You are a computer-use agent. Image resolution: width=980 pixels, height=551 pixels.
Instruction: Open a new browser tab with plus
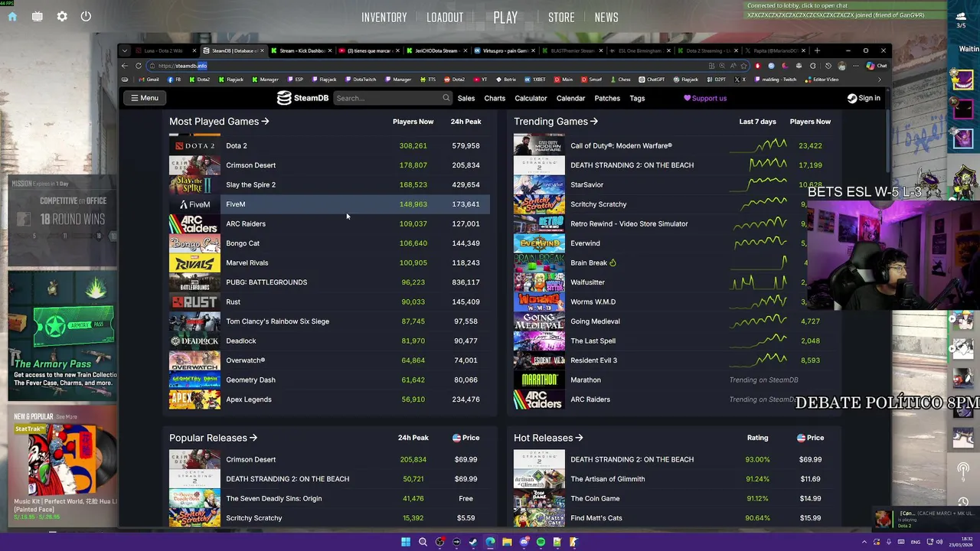(x=817, y=51)
